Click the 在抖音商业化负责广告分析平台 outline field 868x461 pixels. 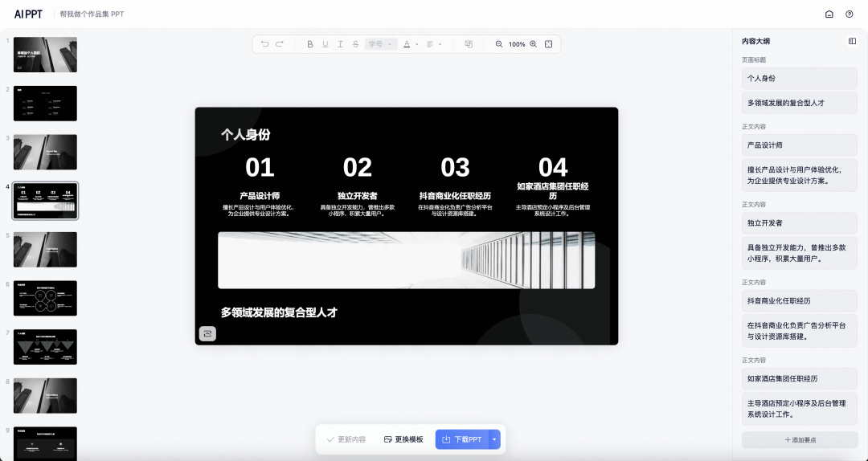[800, 331]
